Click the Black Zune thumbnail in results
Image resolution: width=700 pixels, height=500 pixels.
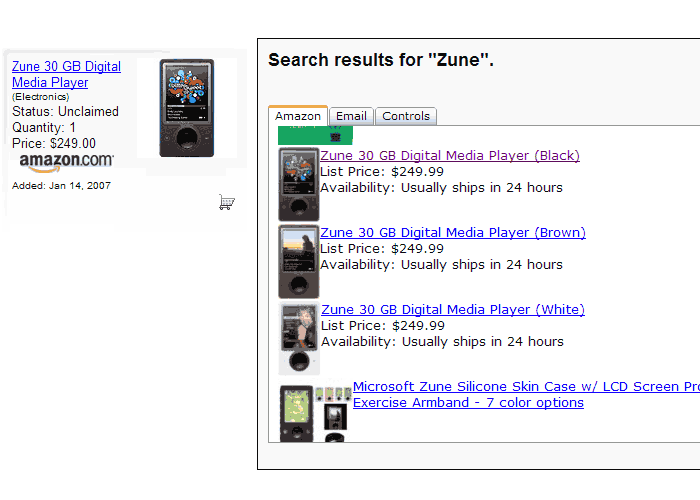[299, 184]
